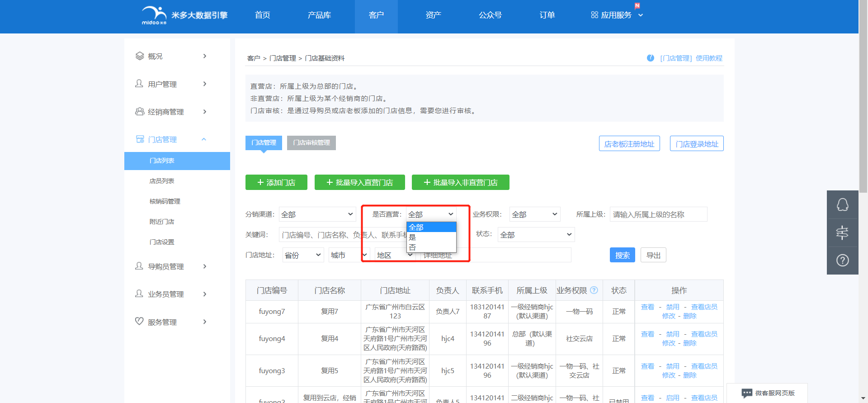Click 门店登录地址 button
The image size is (868, 403).
[697, 144]
